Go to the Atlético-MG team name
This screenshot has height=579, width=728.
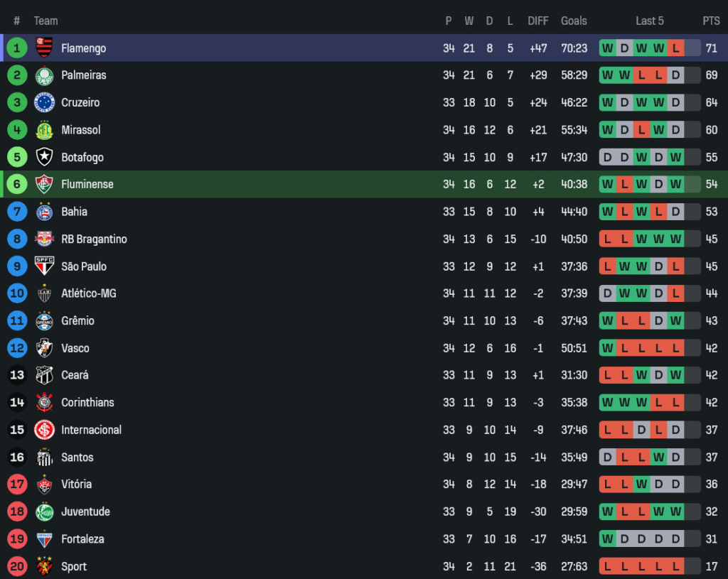pyautogui.click(x=88, y=293)
